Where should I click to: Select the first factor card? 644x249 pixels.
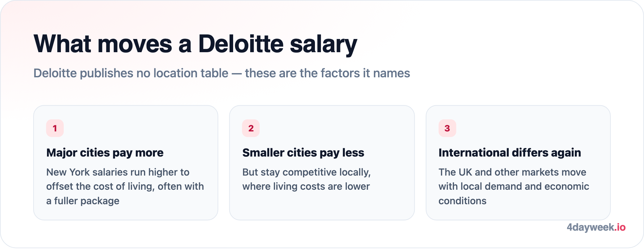(126, 163)
